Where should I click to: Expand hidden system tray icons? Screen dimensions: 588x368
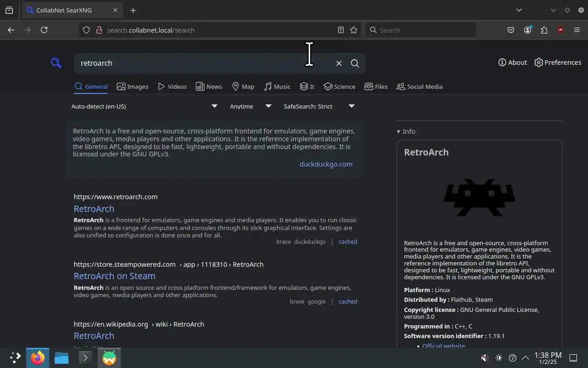(526, 357)
